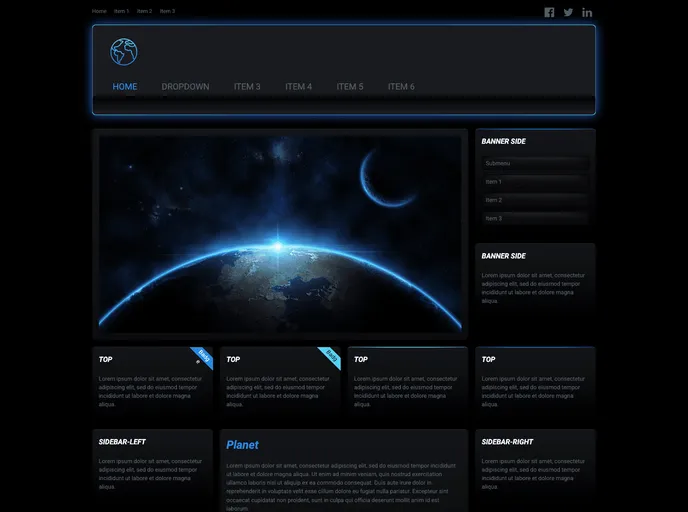Expand the DROPDOWN navigation menu
688x512 pixels.
pos(185,87)
